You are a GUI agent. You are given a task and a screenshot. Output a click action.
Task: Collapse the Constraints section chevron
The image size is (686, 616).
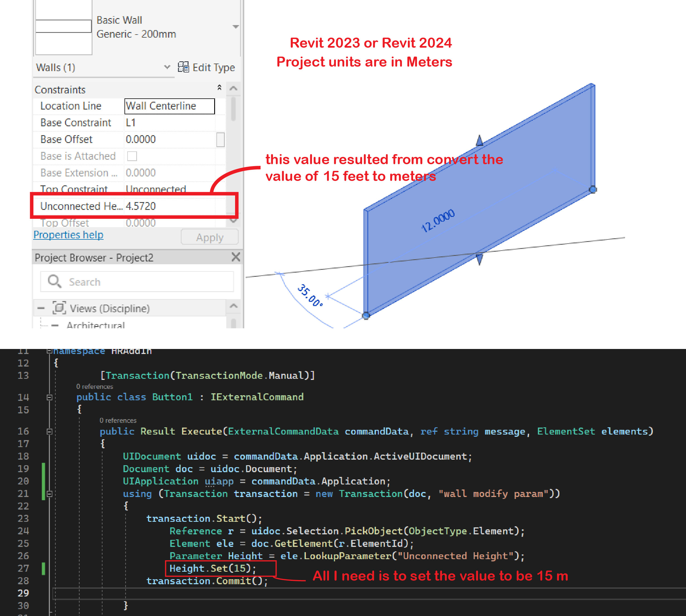pyautogui.click(x=219, y=87)
